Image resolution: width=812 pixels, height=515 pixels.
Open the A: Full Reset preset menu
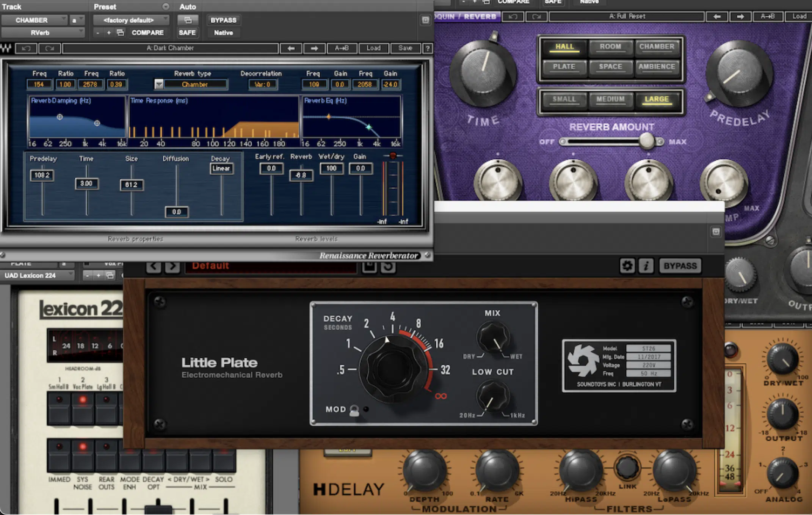click(627, 16)
